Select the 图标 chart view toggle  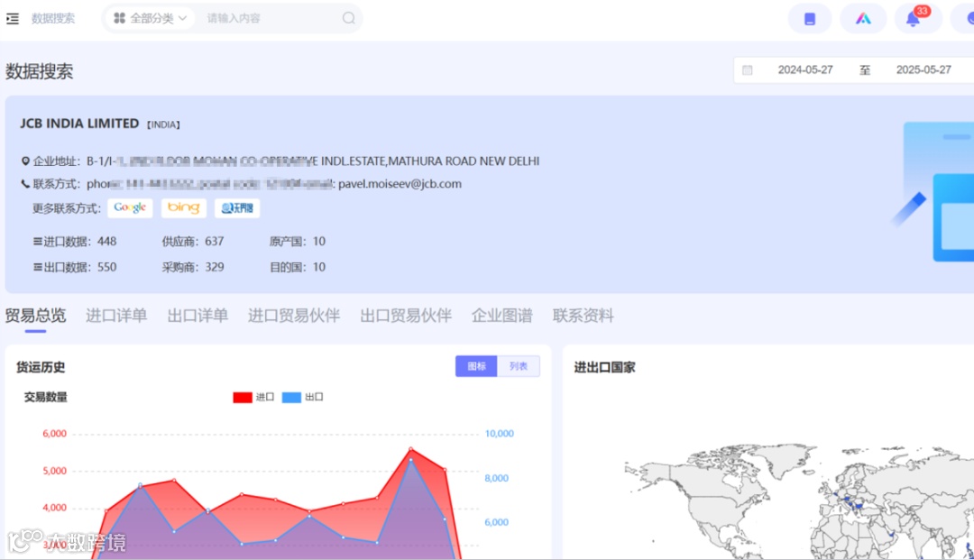coord(476,366)
